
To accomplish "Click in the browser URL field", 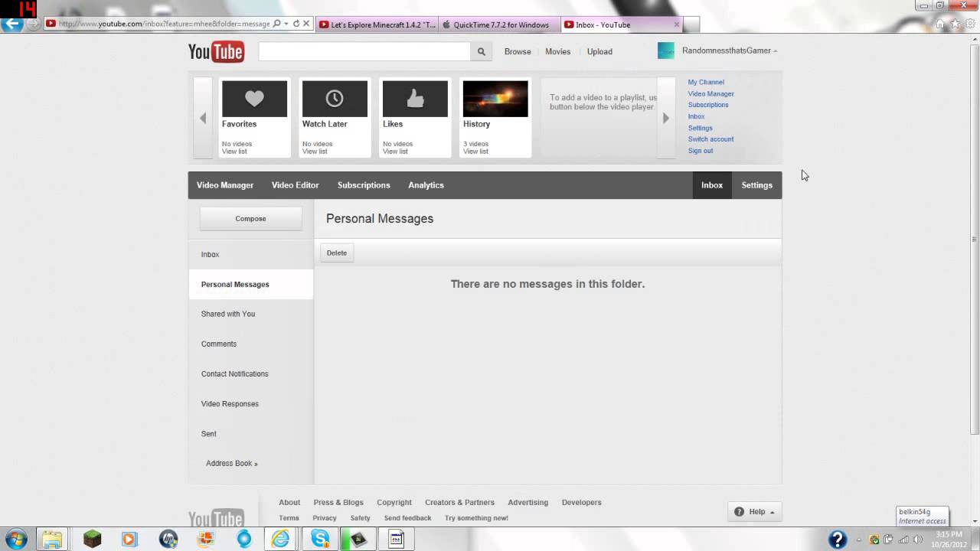I will 164,24.
